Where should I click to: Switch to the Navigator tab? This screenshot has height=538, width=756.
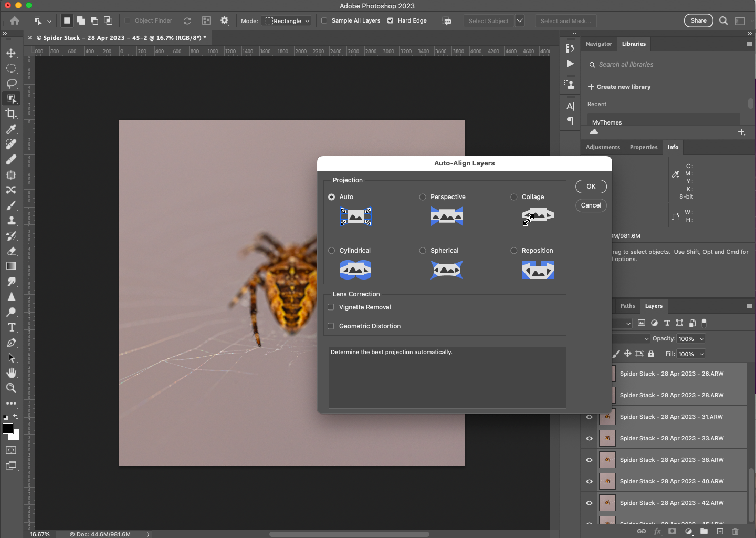[599, 44]
